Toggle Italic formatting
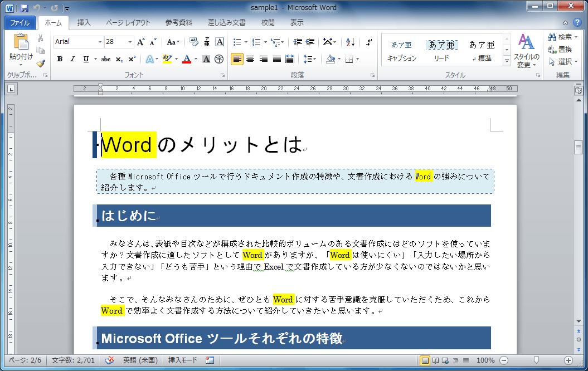 (x=73, y=59)
